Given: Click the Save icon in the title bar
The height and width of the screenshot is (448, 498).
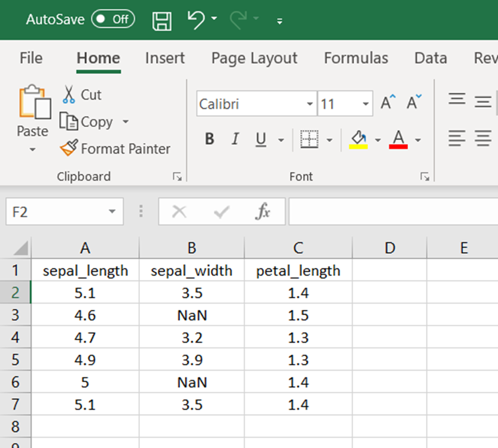Looking at the screenshot, I should pos(162,21).
